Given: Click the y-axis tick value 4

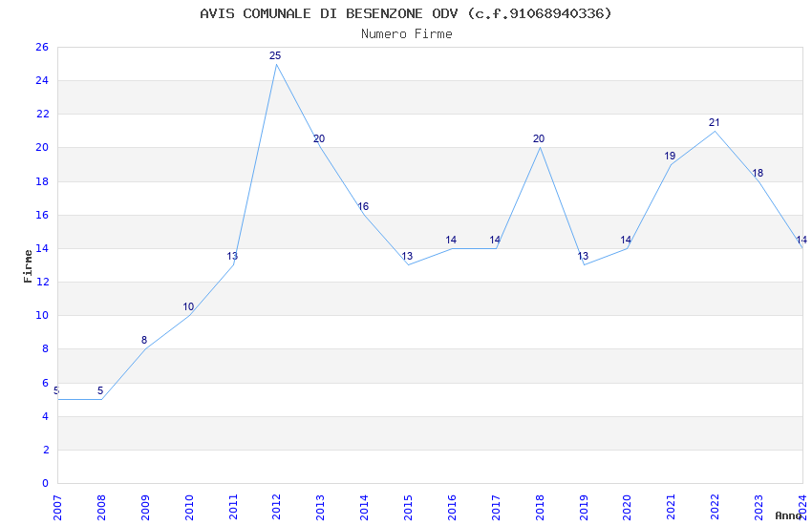Looking at the screenshot, I should coord(45,417).
